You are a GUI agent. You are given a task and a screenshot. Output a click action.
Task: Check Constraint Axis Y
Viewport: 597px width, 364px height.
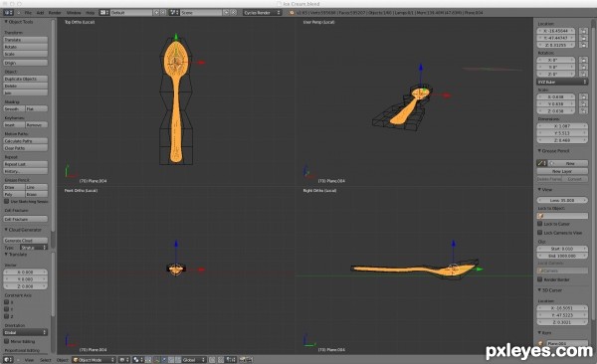pos(7,309)
